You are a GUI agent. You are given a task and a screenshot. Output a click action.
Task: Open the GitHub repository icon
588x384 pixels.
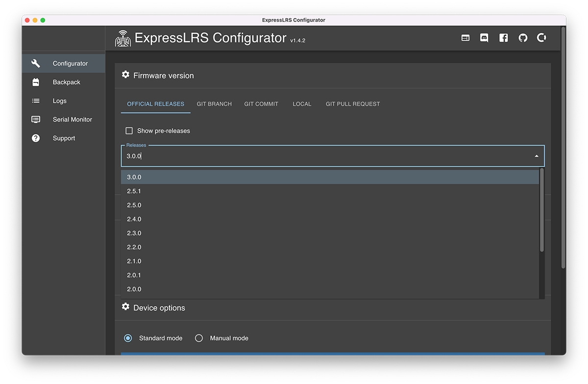coord(523,38)
